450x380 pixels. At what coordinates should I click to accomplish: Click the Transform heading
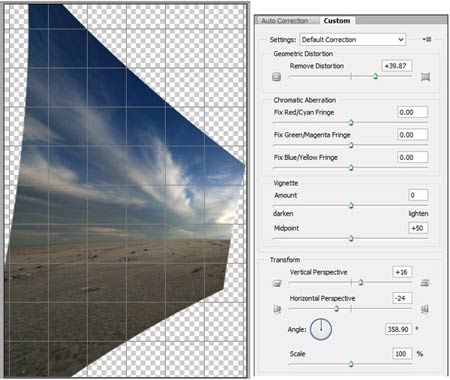(x=285, y=260)
